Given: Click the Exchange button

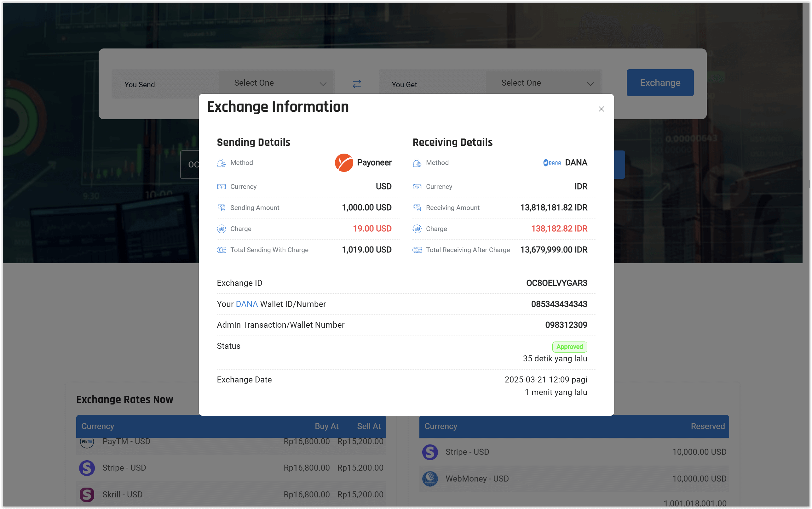Looking at the screenshot, I should pos(660,83).
